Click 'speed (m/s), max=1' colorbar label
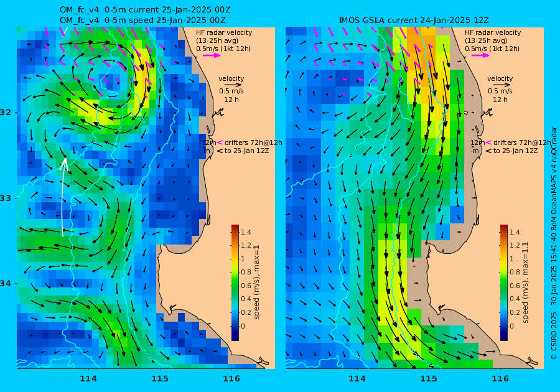This screenshot has height=392, width=560. [x=257, y=282]
